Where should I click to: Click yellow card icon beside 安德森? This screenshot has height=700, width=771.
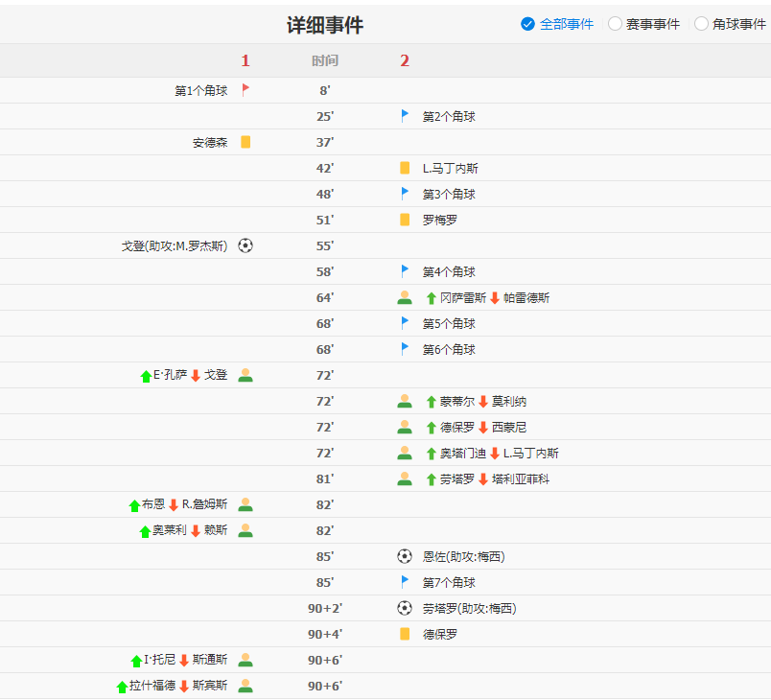(x=245, y=142)
